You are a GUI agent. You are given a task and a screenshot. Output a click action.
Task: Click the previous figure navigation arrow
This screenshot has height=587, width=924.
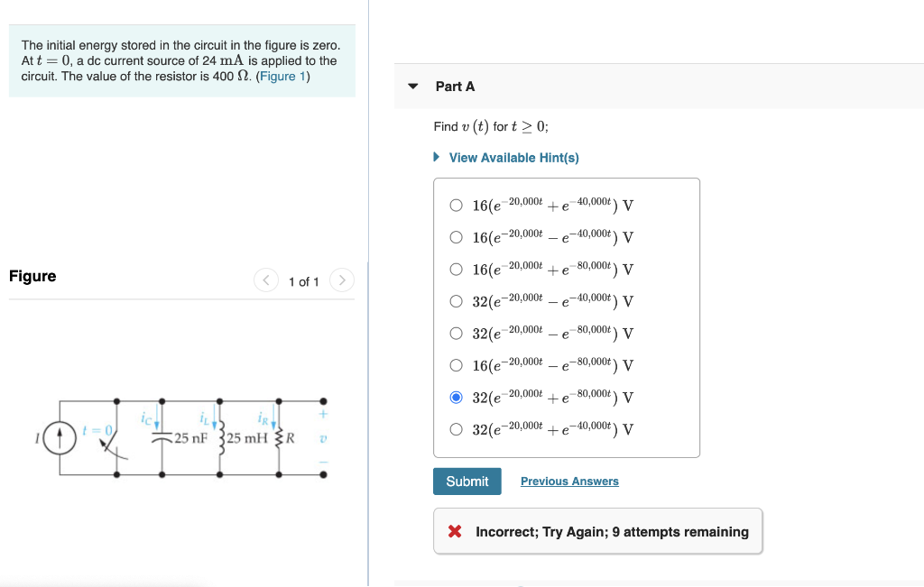pos(265,280)
